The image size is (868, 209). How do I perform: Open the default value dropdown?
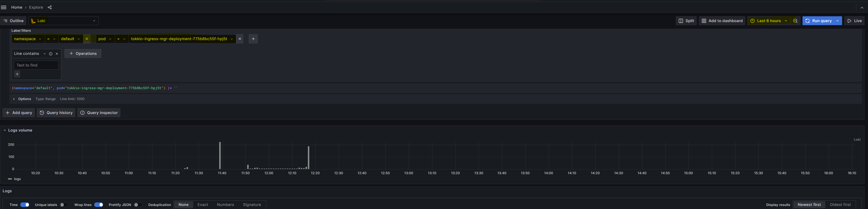[71, 39]
